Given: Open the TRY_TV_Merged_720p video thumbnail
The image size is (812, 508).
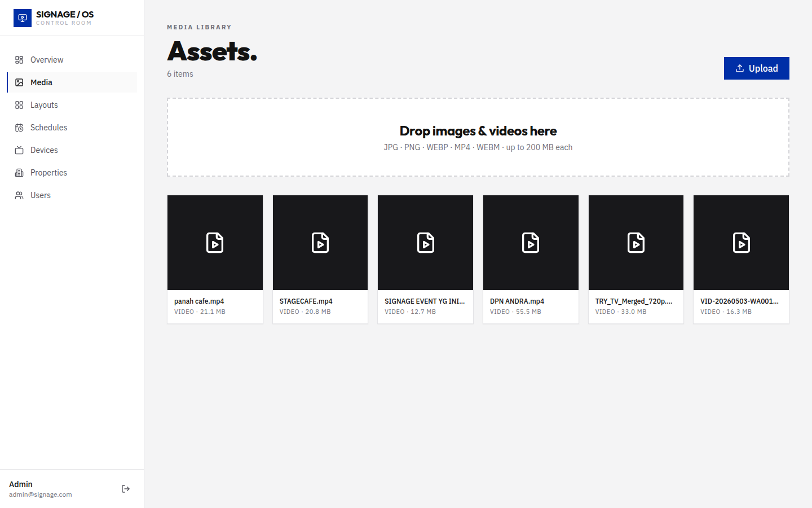Looking at the screenshot, I should [636, 243].
